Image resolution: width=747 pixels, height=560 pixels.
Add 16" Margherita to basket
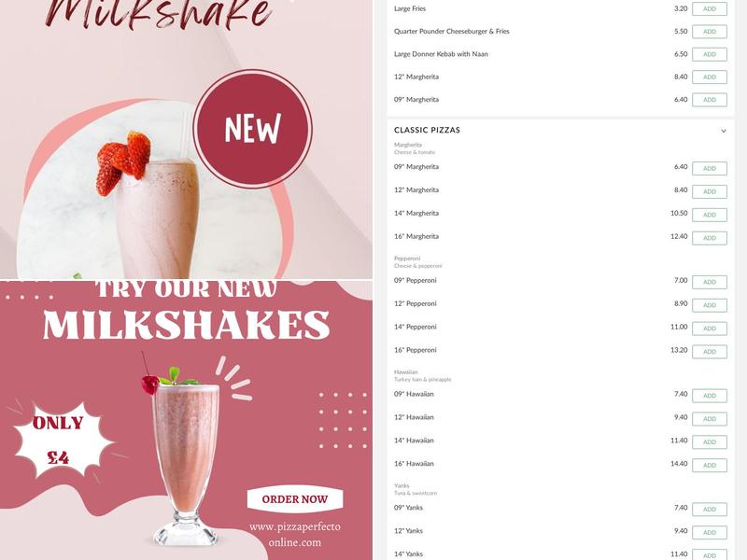710,238
